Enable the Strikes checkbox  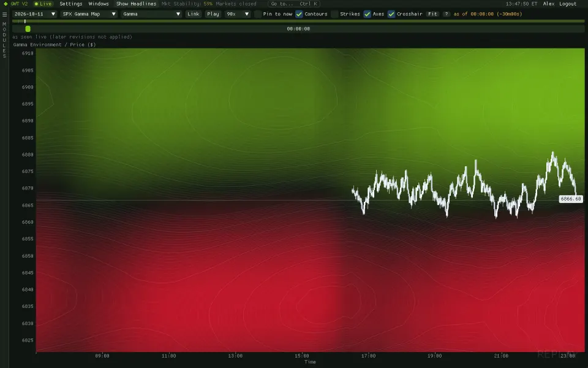coord(334,14)
